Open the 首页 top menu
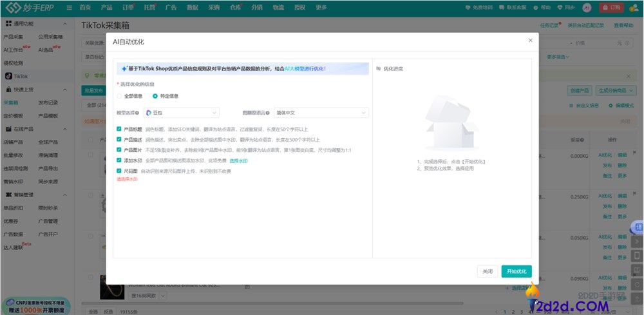644x315 pixels. point(85,7)
